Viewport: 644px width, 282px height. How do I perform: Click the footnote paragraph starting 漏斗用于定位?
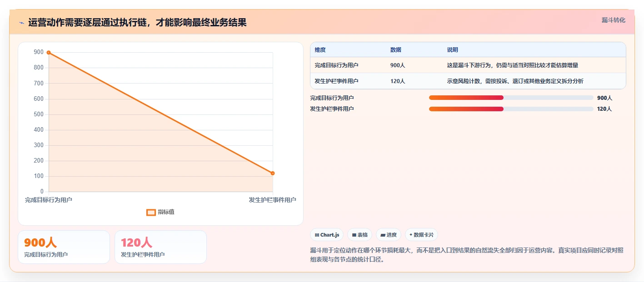(x=467, y=255)
